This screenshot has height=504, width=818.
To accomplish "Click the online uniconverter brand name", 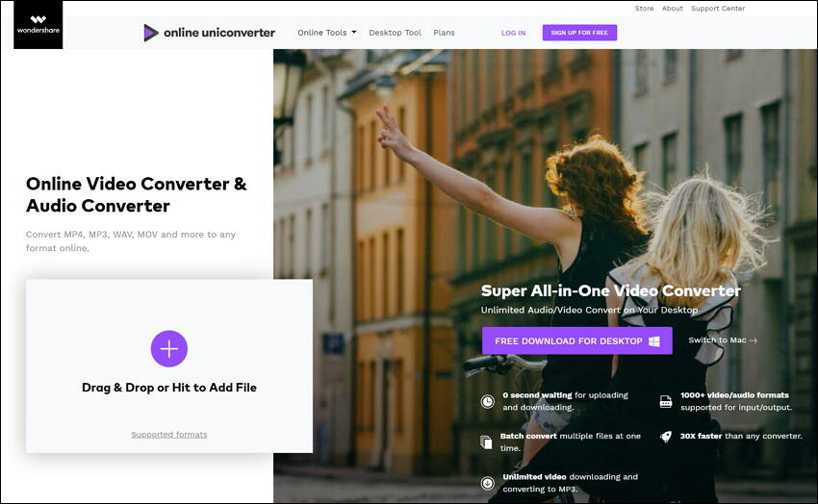I will coord(219,33).
